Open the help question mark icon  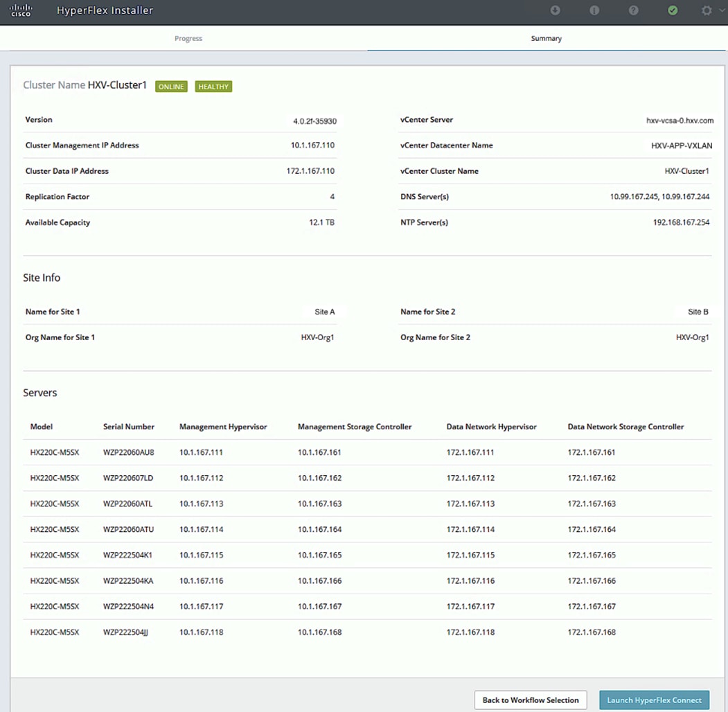pos(633,10)
